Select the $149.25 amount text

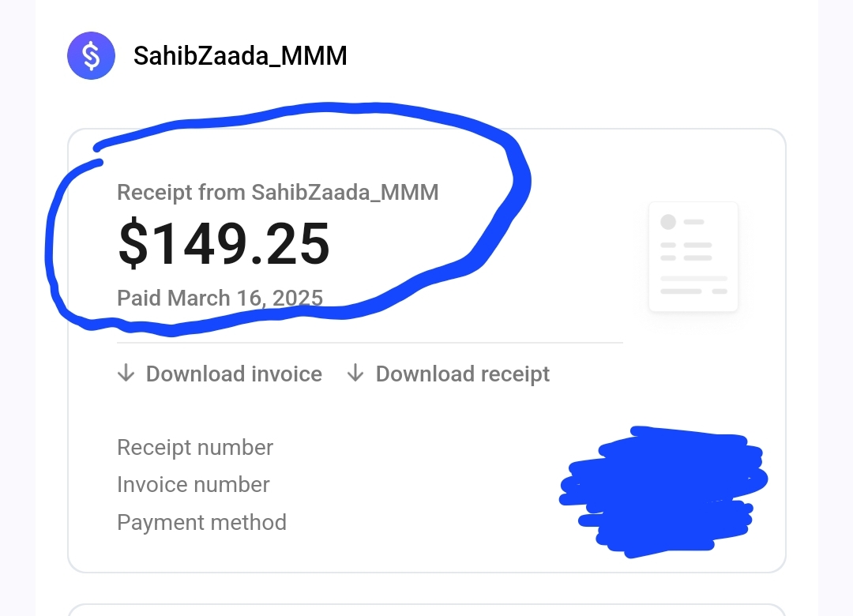(224, 243)
